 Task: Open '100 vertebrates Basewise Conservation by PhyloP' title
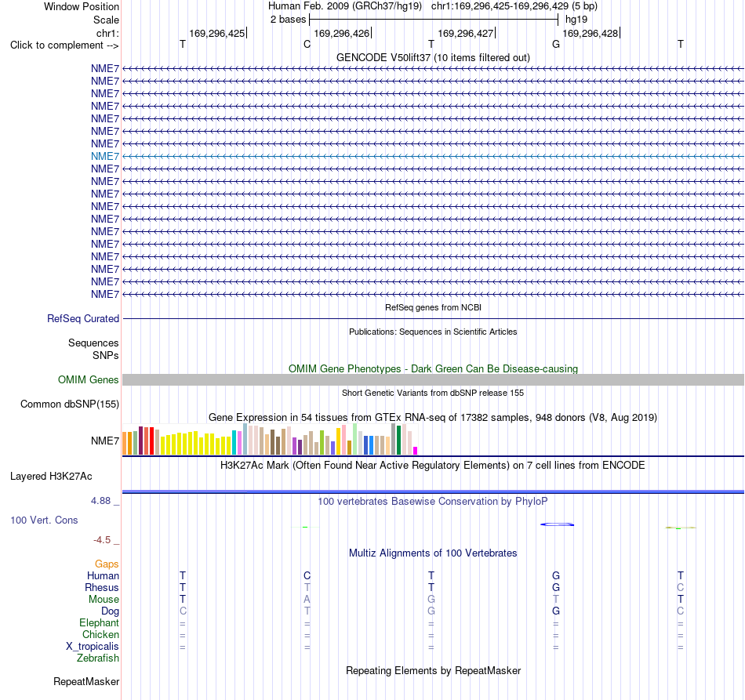click(x=433, y=501)
